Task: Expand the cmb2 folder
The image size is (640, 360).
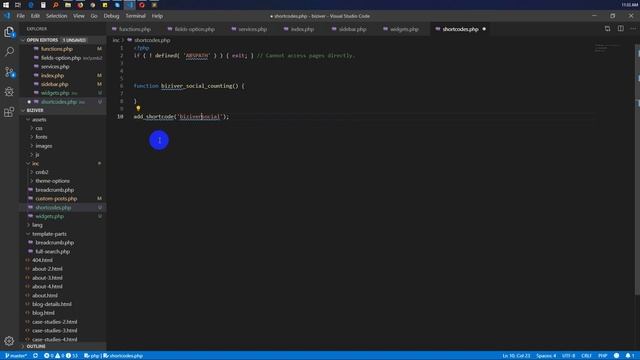Action: coord(63,172)
